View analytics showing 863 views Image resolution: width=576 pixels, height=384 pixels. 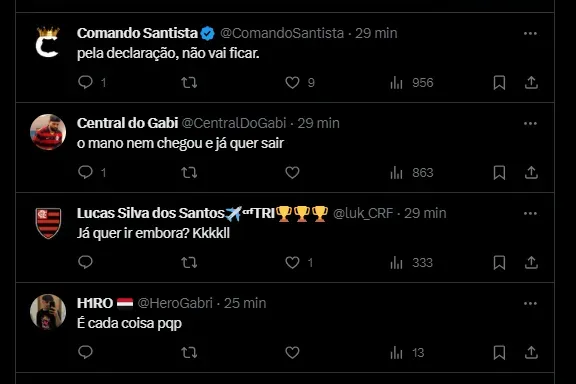coord(412,172)
